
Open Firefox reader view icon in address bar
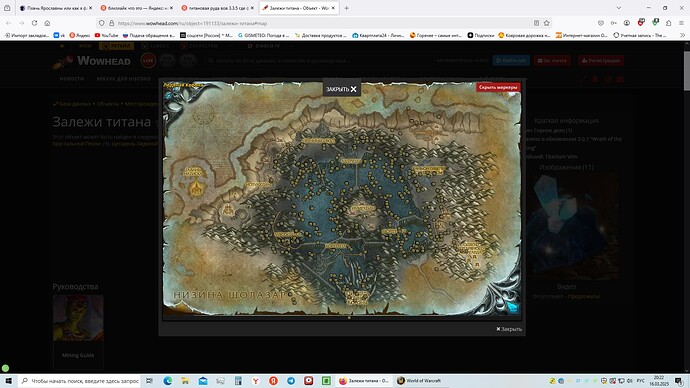(x=536, y=23)
